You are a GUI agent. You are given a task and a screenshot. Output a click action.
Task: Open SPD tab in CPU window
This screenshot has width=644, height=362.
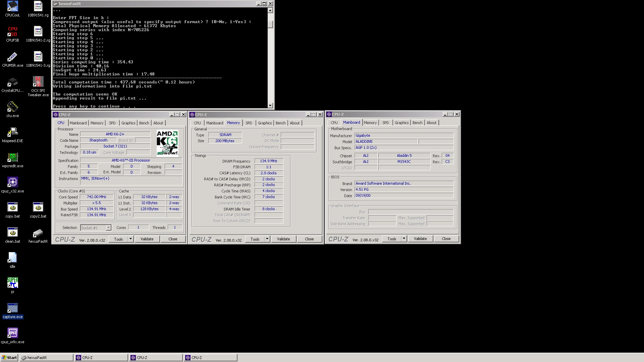(112, 123)
